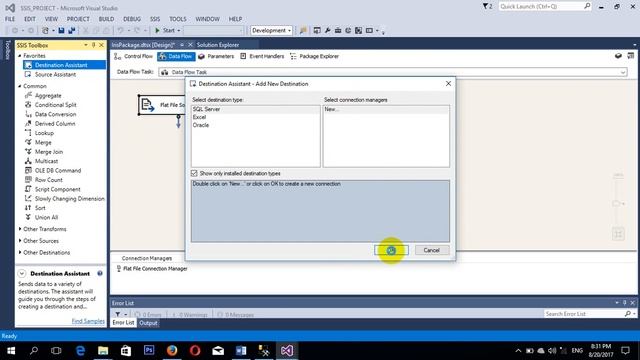Expand Other Transforms group
640x360 pixels.
[20, 229]
